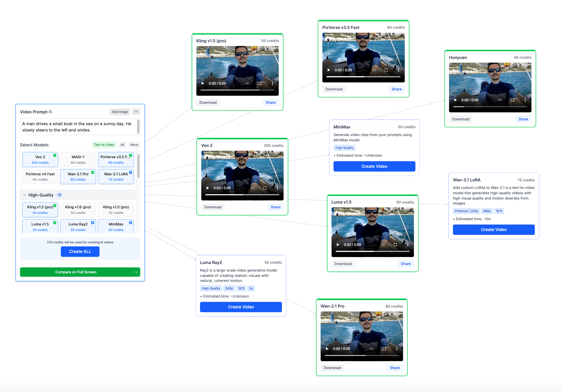The width and height of the screenshot is (562, 392).
Task: Enter fullscreen on Luma v1.5 video
Action: 395,245
